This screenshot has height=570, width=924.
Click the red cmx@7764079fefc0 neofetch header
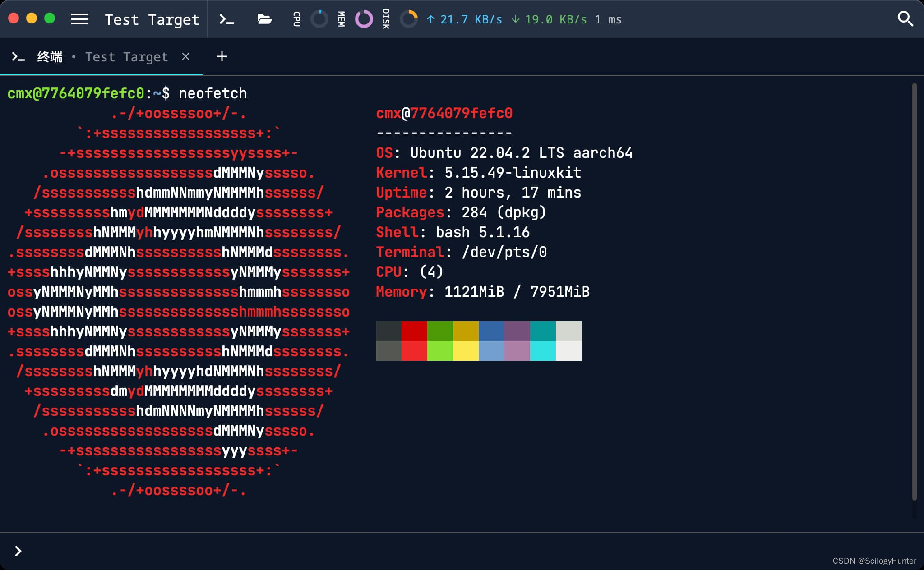[444, 113]
